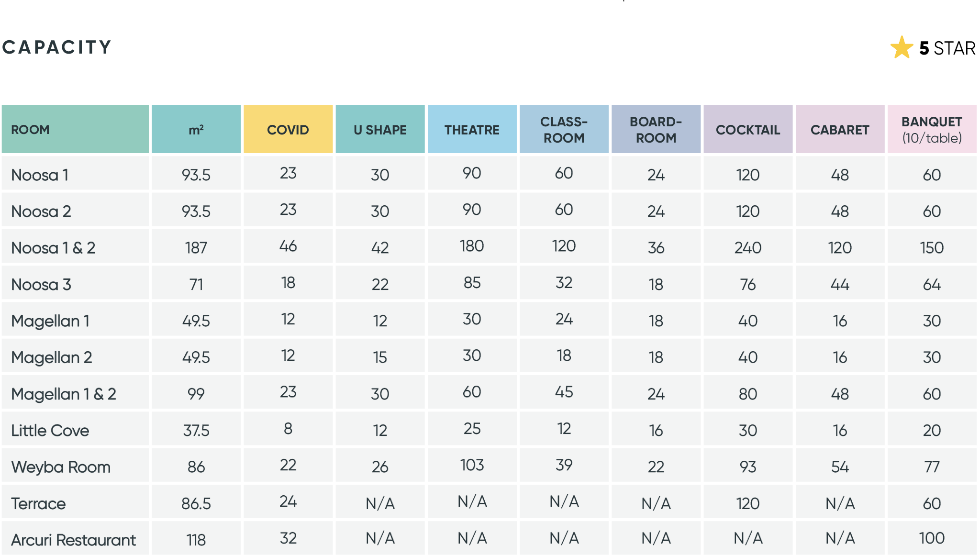This screenshot has height=556, width=980.
Task: Click the CABARET column header
Action: (840, 129)
